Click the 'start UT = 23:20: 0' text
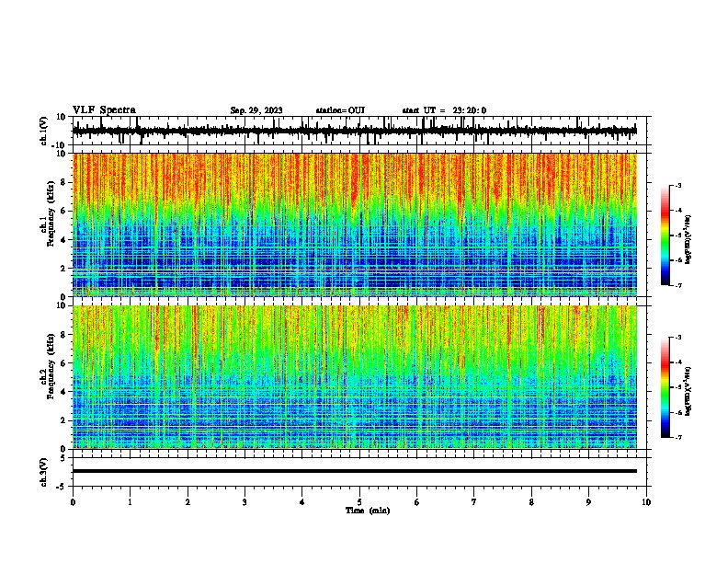Viewport: 728px width, 563px height. pyautogui.click(x=444, y=110)
